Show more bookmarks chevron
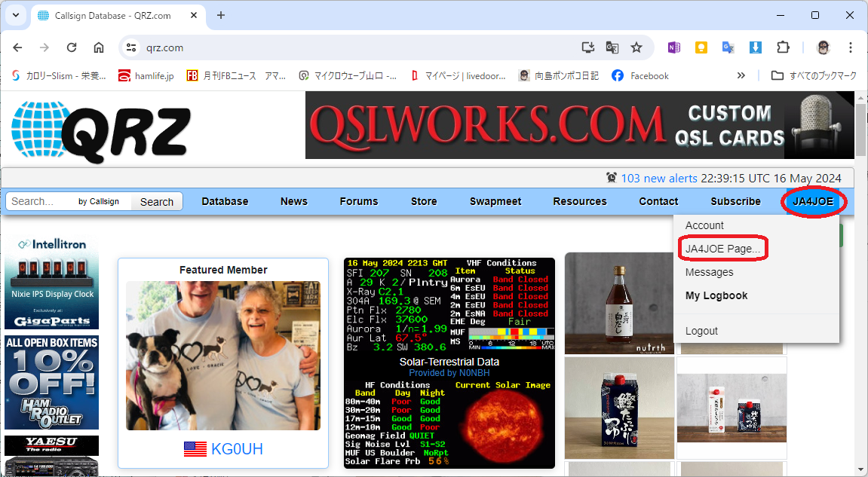 pyautogui.click(x=741, y=75)
